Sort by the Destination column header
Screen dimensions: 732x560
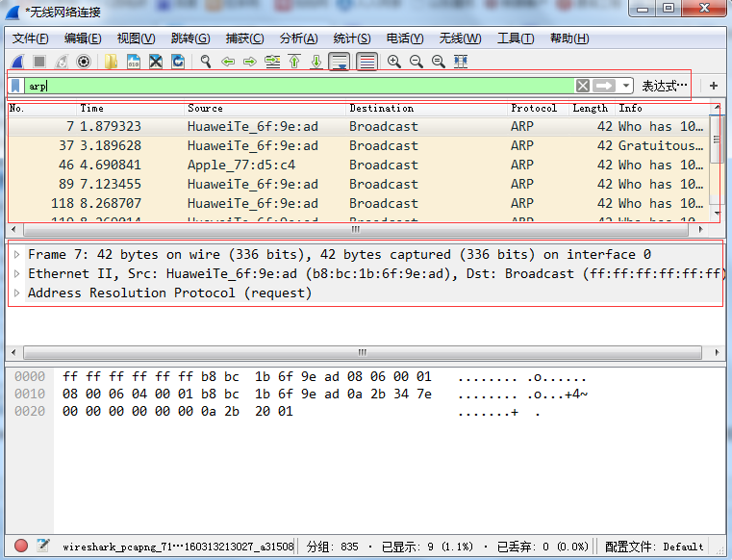point(427,109)
